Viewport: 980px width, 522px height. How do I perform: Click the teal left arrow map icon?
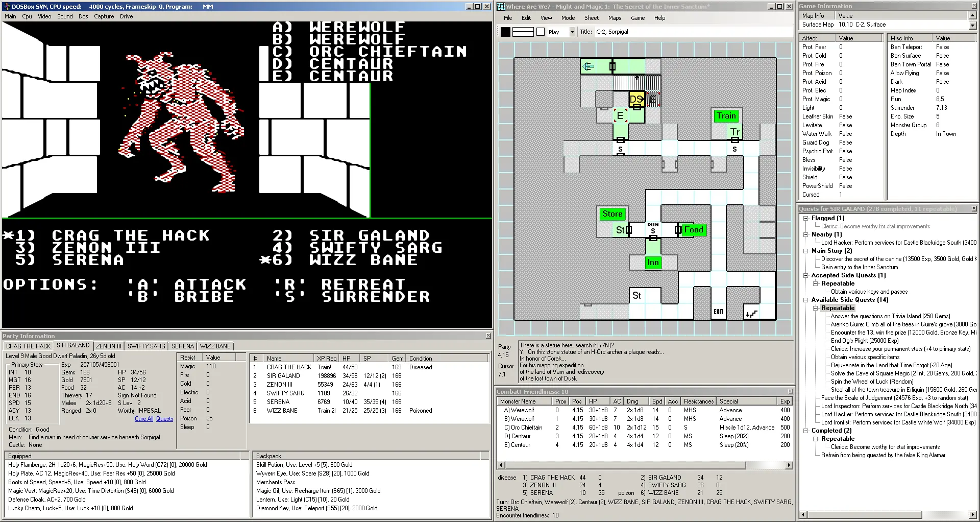(589, 66)
